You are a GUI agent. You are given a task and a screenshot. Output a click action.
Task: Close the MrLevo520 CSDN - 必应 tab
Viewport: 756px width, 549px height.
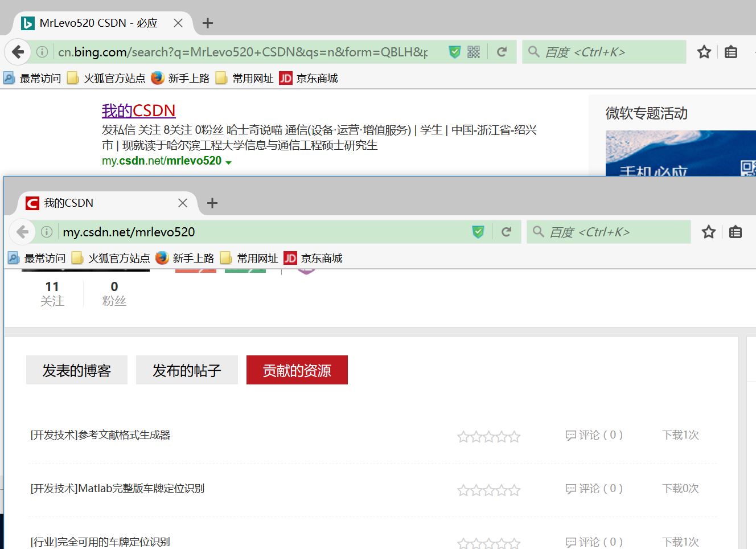178,23
